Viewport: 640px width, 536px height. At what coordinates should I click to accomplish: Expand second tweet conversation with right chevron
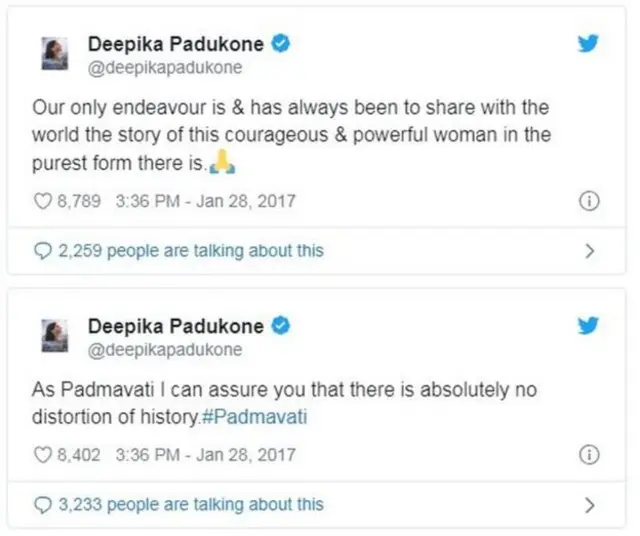[x=590, y=504]
